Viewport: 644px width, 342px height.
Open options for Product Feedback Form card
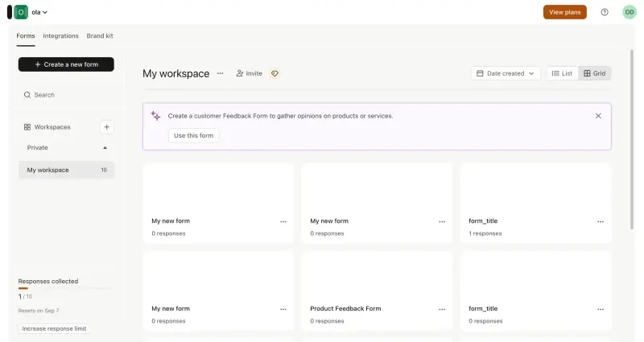click(x=442, y=309)
